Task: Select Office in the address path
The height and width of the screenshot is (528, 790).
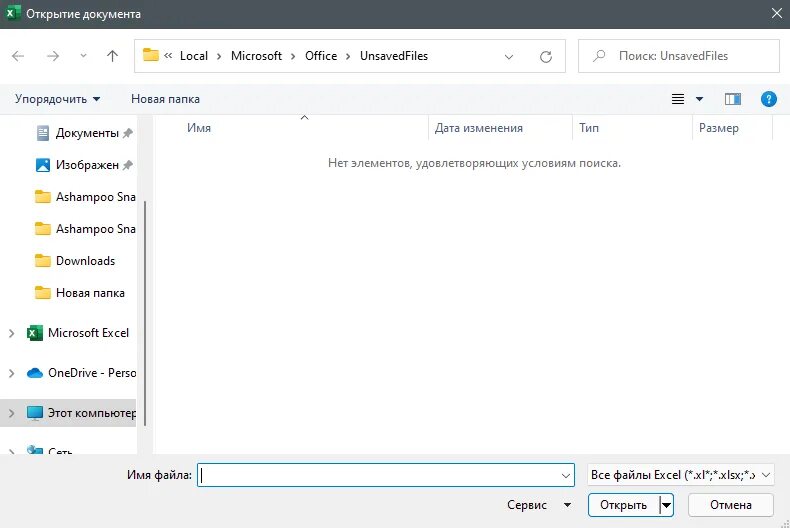Action: click(x=321, y=56)
